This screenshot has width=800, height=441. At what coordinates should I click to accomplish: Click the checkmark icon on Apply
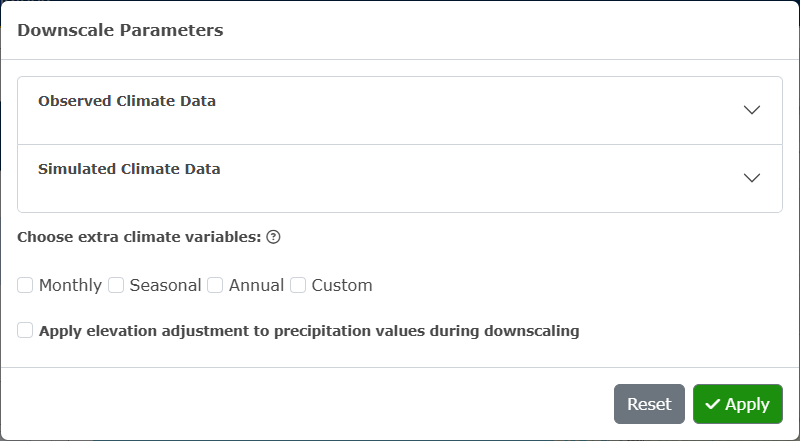pyautogui.click(x=712, y=404)
